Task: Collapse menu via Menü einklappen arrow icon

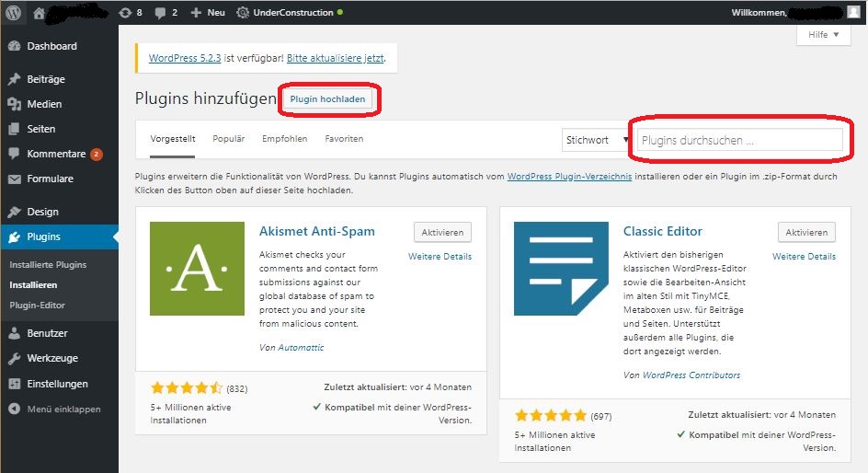Action: click(x=15, y=409)
